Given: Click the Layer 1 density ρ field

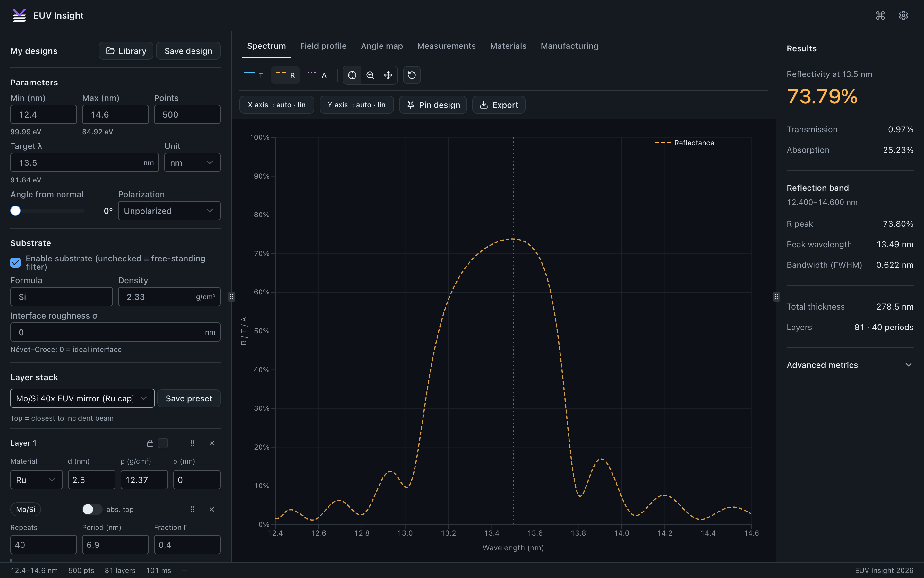Looking at the screenshot, I should (144, 480).
